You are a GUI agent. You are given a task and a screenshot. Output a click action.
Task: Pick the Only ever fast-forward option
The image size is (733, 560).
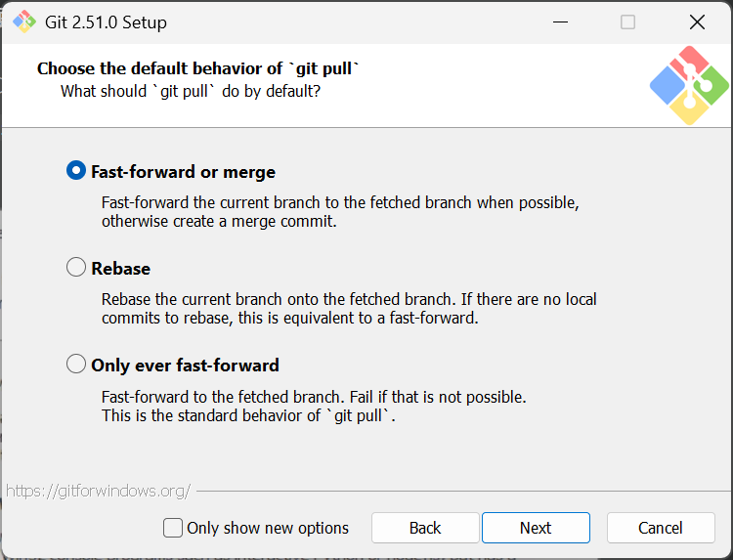(x=76, y=365)
